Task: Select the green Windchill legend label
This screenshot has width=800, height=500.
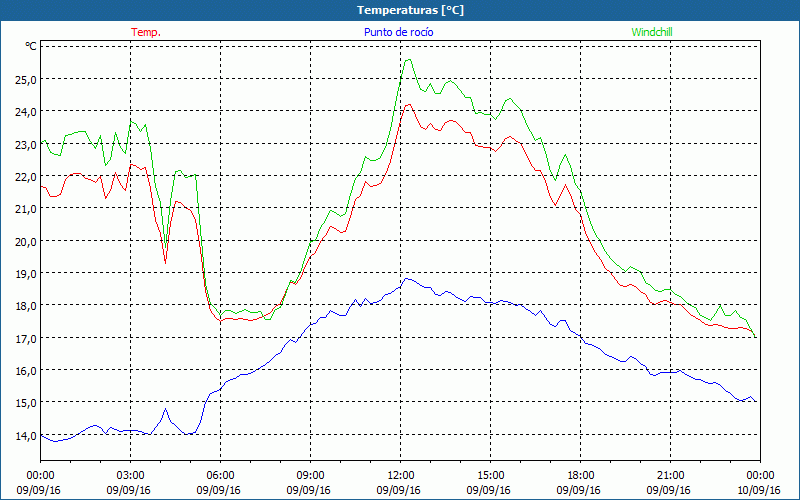Action: point(652,32)
